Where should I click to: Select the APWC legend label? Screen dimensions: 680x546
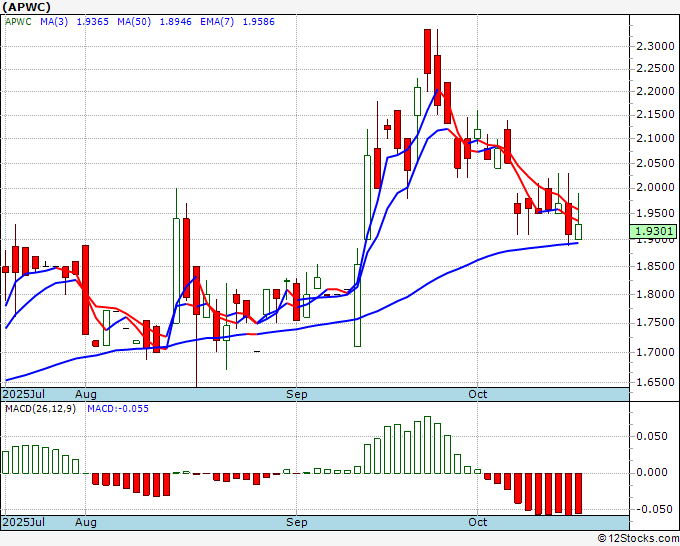click(18, 22)
